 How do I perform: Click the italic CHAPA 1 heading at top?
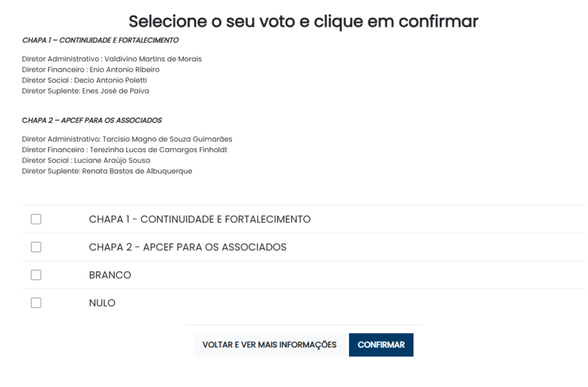pyautogui.click(x=100, y=41)
